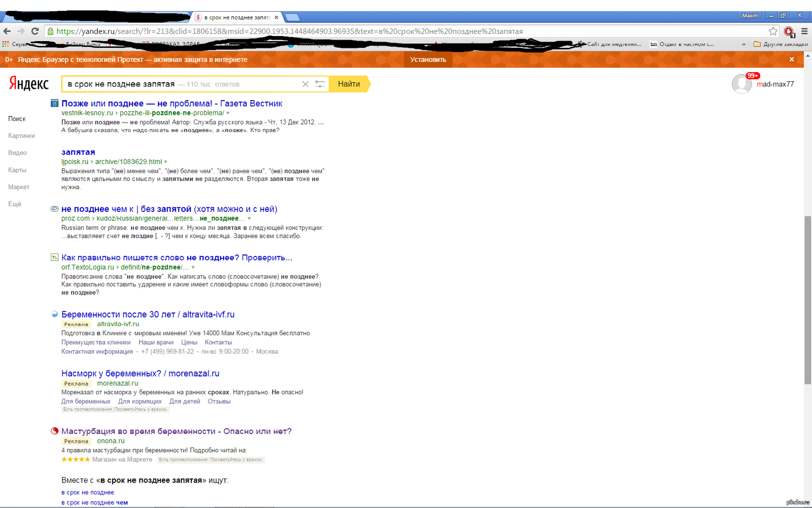Open the 'Позже или позднее' search result

pos(172,104)
